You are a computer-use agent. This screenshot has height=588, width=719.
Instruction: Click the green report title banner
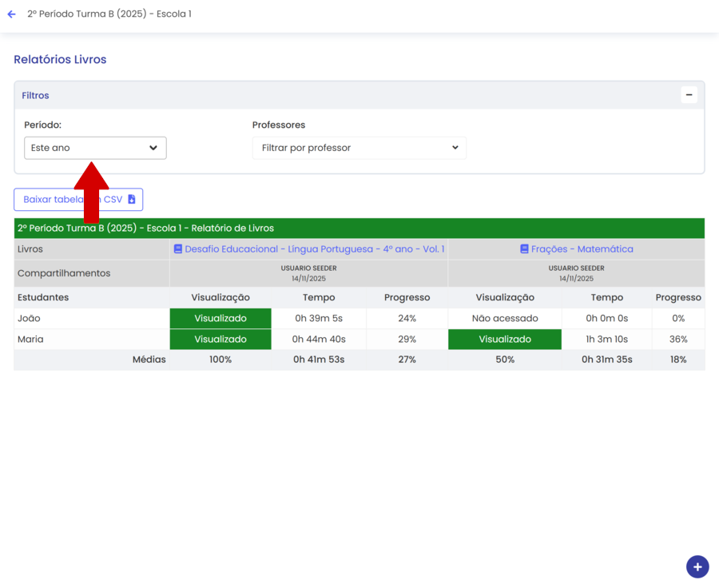coord(359,228)
